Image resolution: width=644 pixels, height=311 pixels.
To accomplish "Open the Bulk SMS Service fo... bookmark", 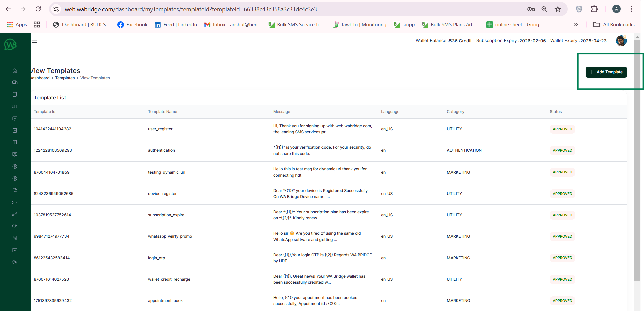I will coord(296,25).
